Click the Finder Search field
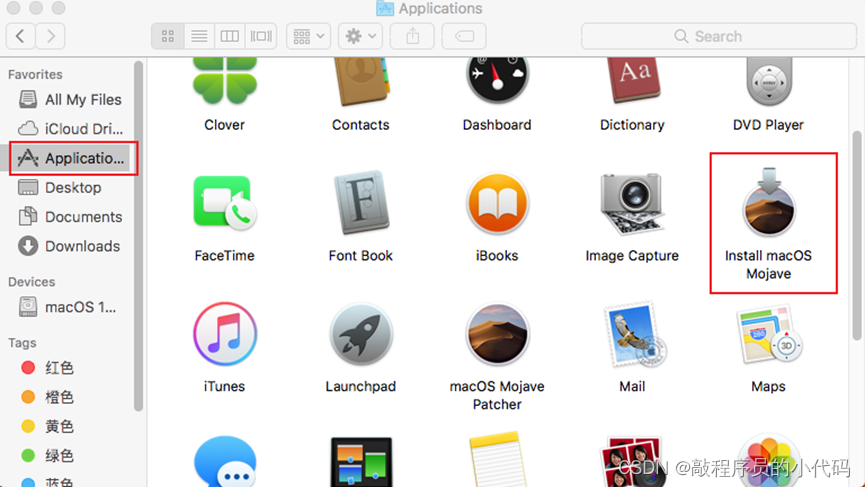 tap(719, 36)
